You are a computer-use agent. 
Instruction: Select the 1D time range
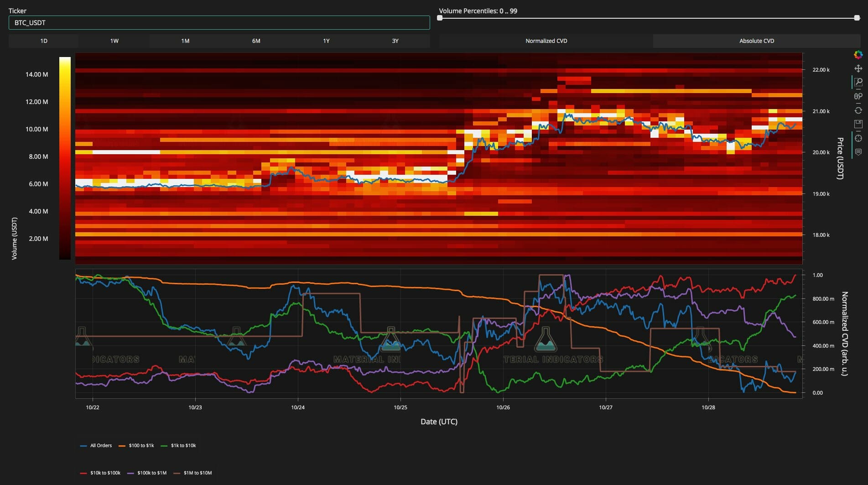point(44,41)
